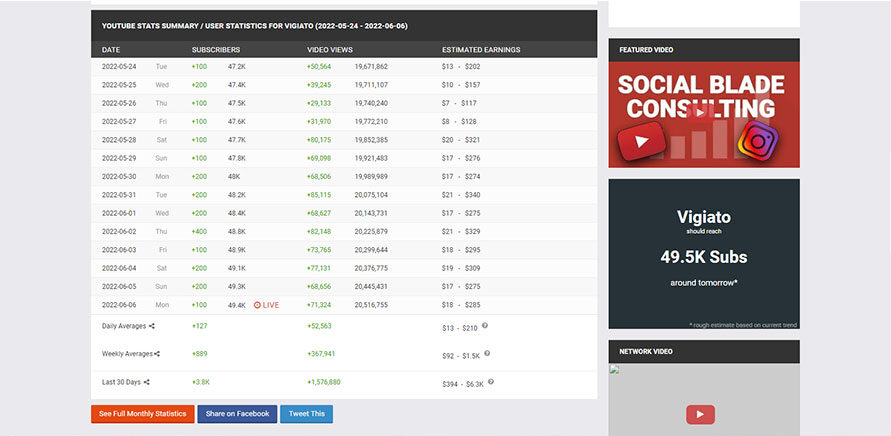This screenshot has width=891, height=436.
Task: Open help icon for daily estimated earnings
Action: 485,325
